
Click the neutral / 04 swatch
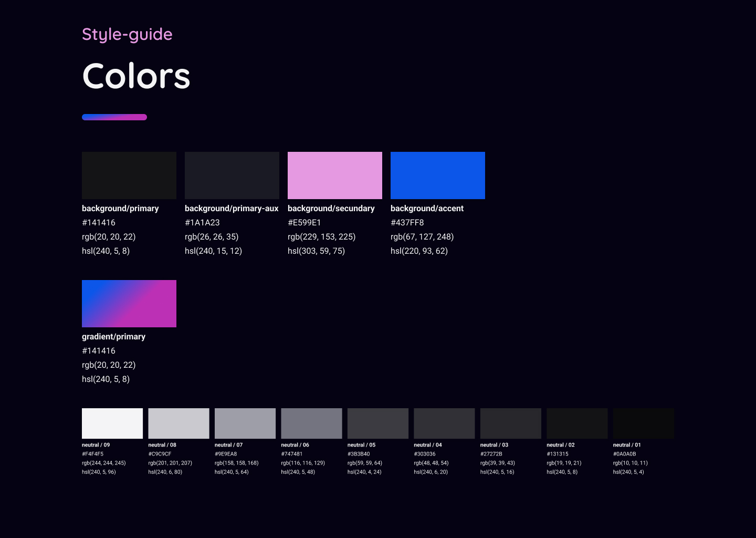444,423
